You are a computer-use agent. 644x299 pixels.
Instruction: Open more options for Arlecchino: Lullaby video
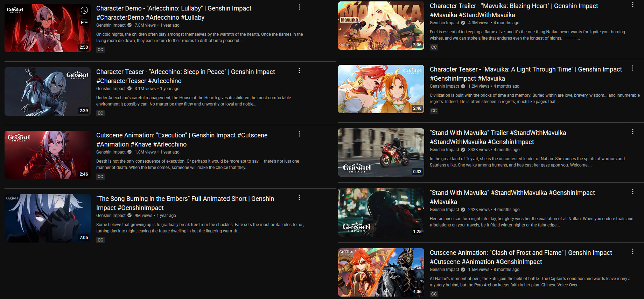299,7
